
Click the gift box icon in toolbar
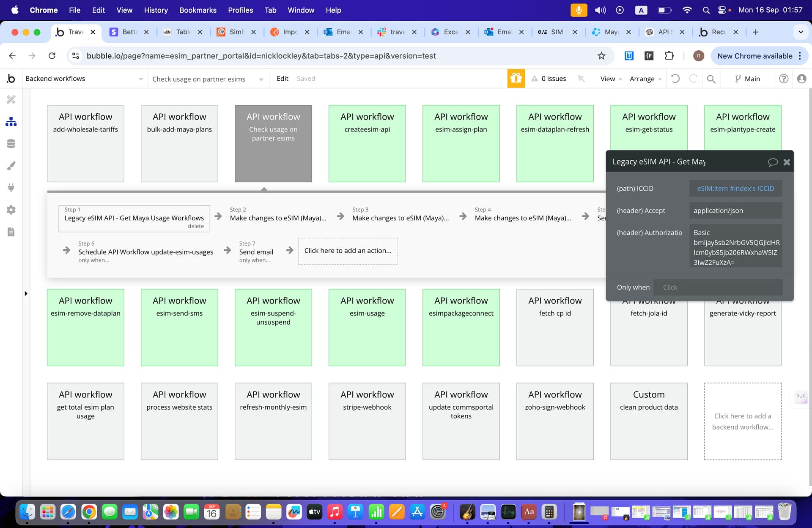[x=516, y=79]
